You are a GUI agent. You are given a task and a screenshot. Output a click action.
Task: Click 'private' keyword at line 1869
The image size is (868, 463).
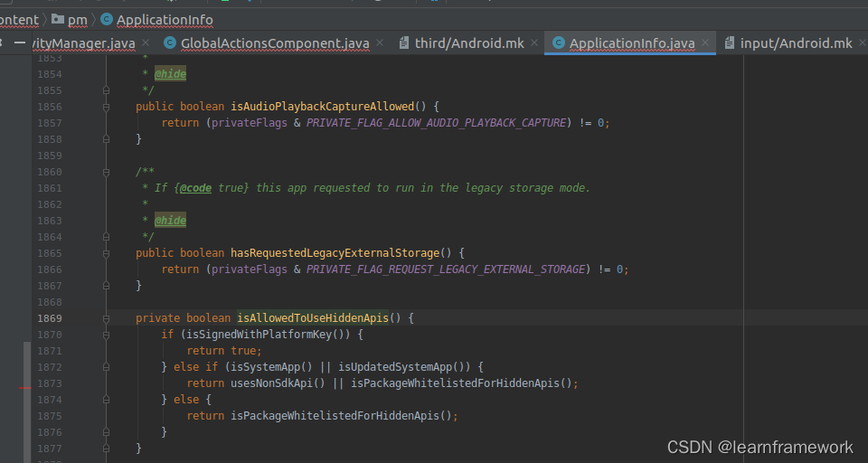[x=157, y=318]
